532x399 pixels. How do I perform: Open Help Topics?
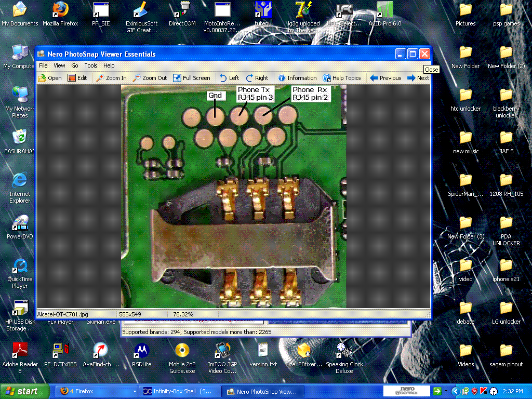[342, 78]
